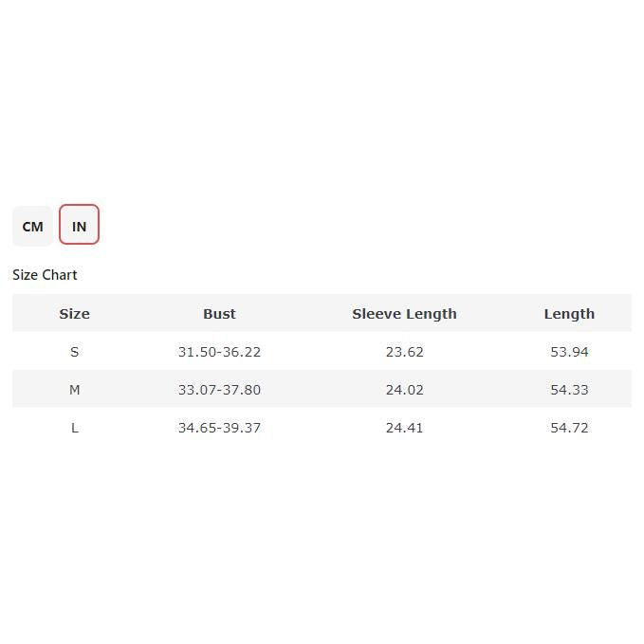Click length value 54.33
Image resolution: width=644 pixels, height=644 pixels.
(x=569, y=390)
